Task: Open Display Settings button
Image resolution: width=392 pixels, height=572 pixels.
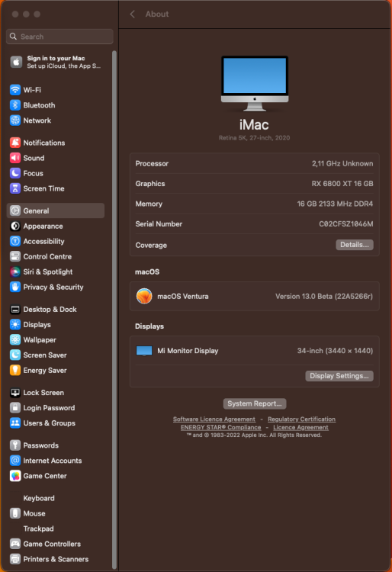Action: click(x=339, y=376)
